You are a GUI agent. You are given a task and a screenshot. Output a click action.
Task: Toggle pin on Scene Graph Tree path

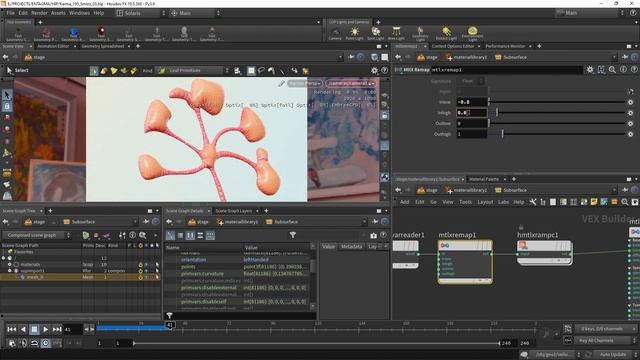click(146, 222)
